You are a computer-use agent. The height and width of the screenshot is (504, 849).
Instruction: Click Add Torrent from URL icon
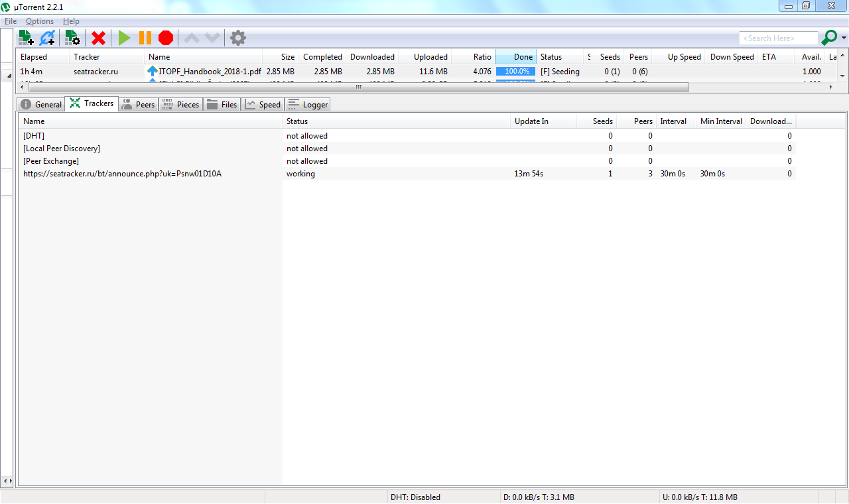(47, 38)
